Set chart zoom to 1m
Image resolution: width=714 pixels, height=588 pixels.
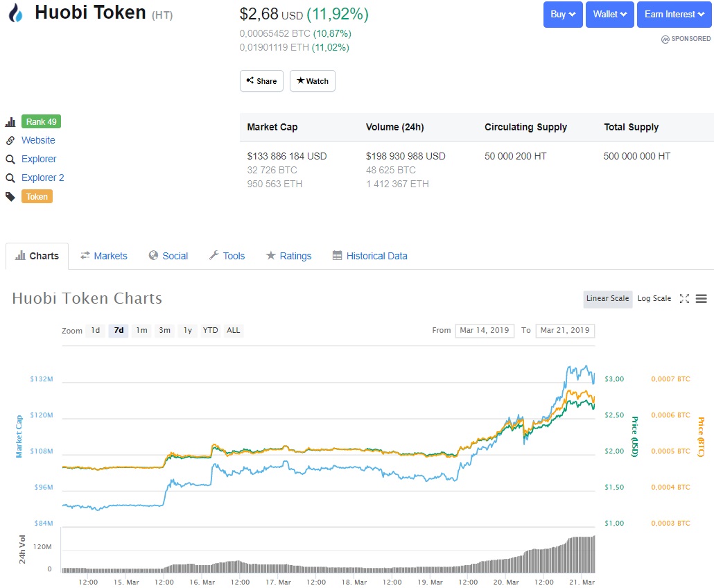pyautogui.click(x=141, y=331)
